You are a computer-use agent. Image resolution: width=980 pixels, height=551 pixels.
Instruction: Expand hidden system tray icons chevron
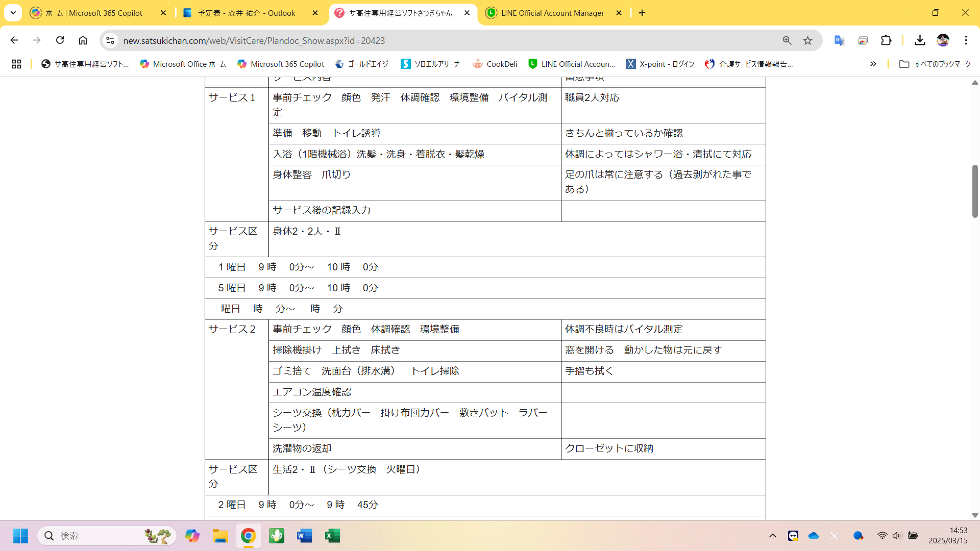772,536
